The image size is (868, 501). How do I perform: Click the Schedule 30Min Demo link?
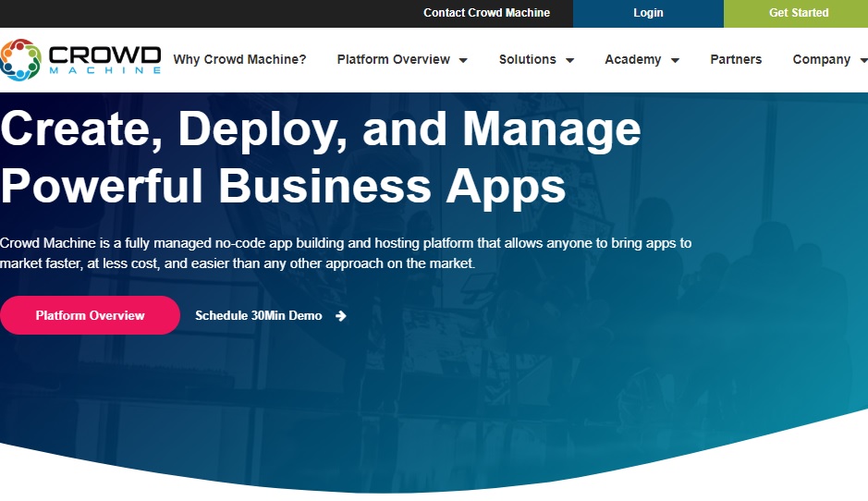click(259, 315)
